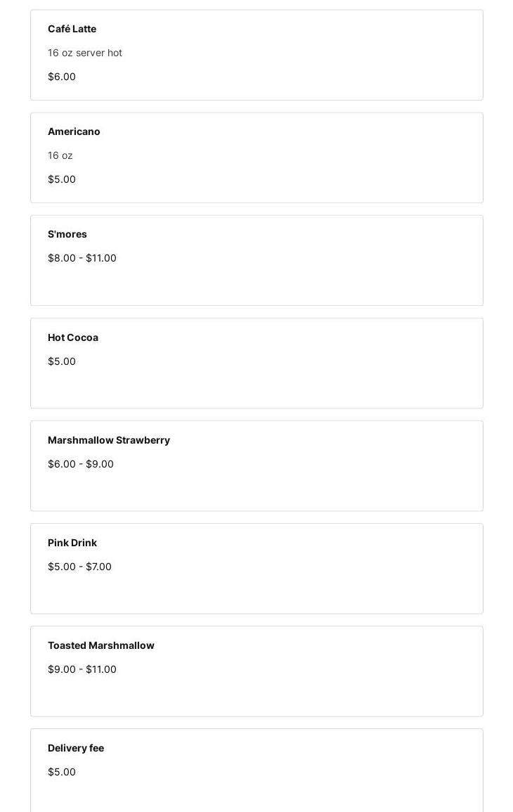Click the Hot Cocoa $5.00 price
The image size is (513, 812).
(x=62, y=361)
